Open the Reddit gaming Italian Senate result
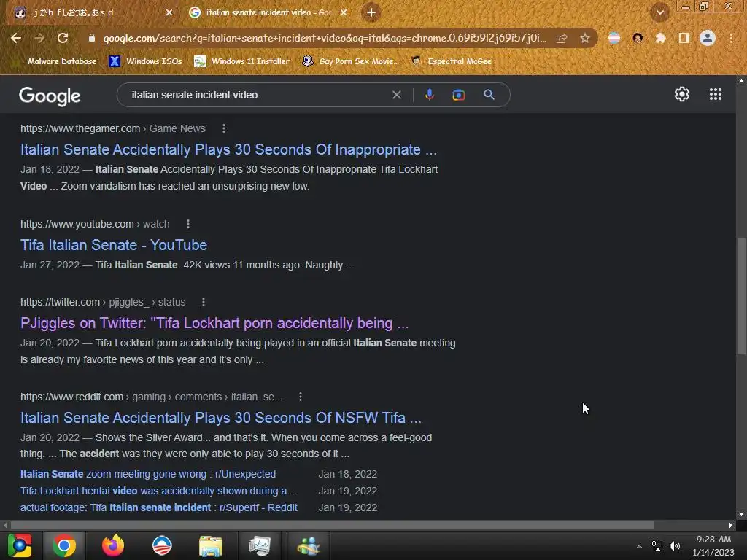747x560 pixels. (220, 418)
